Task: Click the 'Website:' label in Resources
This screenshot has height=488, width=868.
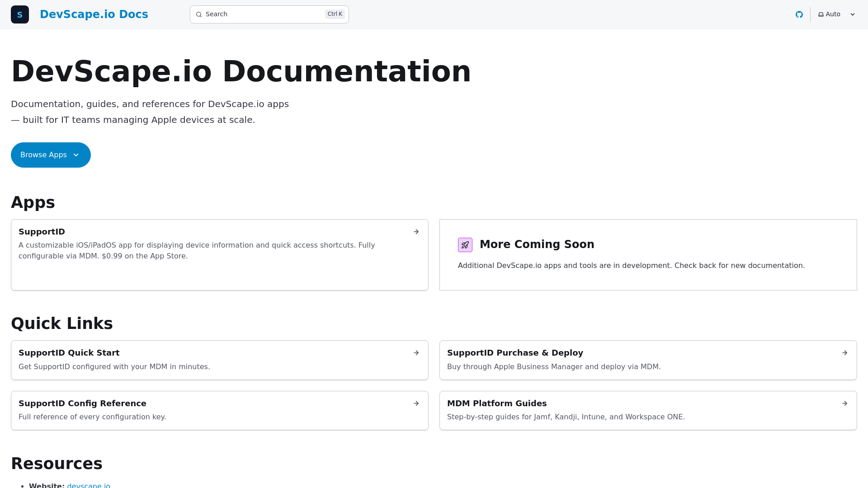Action: click(x=47, y=485)
